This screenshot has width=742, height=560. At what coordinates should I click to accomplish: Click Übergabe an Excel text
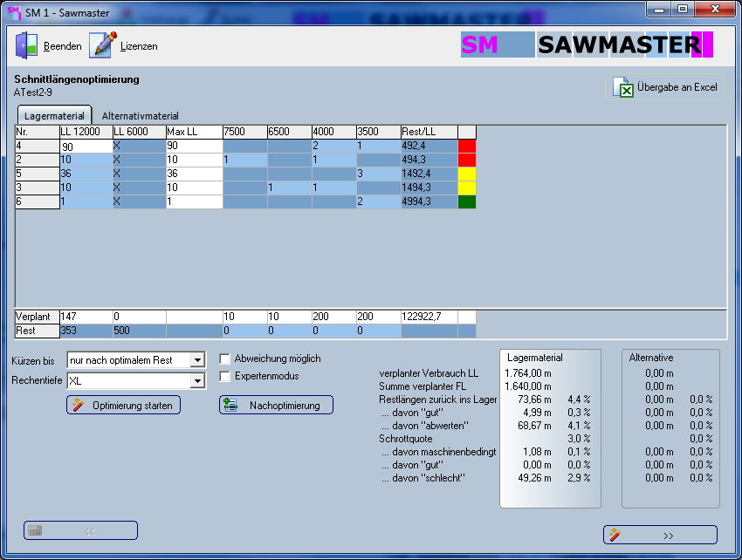pyautogui.click(x=677, y=87)
